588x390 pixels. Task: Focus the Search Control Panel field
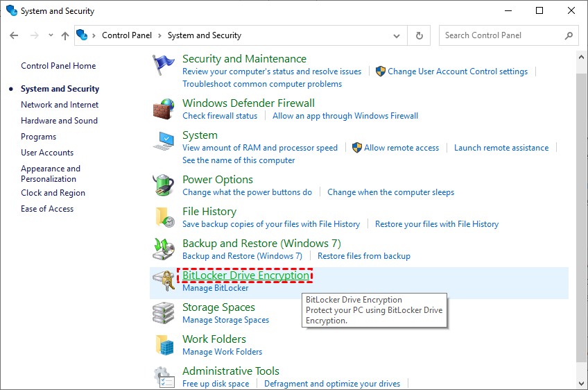(503, 35)
